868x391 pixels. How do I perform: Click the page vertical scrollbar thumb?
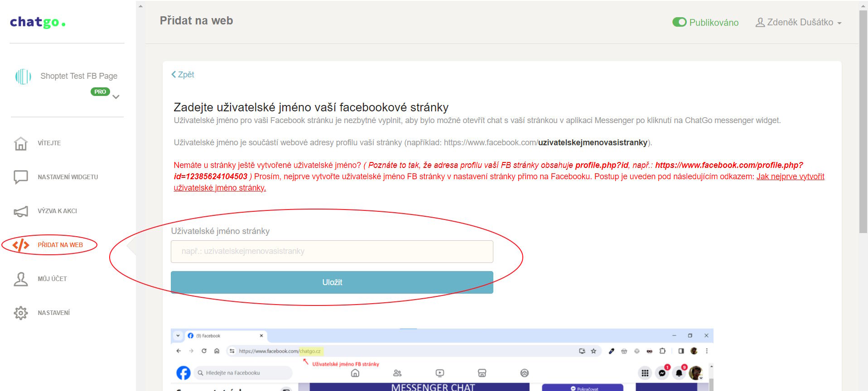click(863, 121)
